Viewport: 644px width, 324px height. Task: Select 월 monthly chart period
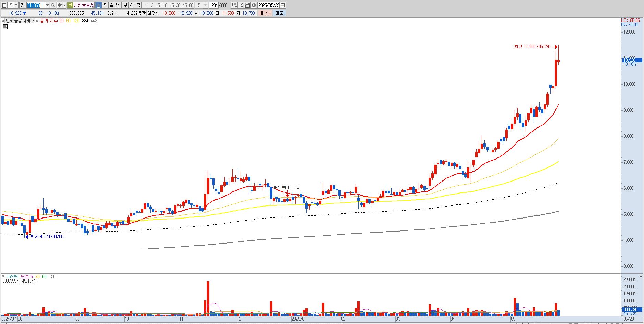(x=112, y=5)
